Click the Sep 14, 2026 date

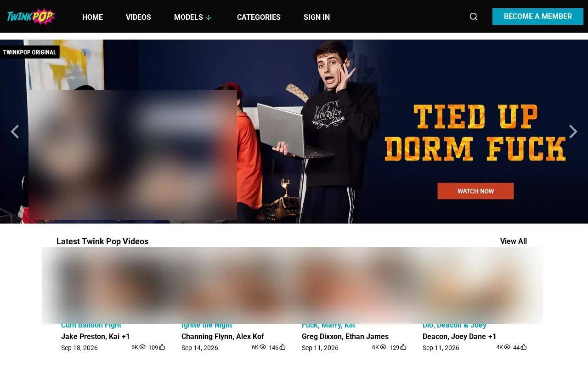(200, 348)
